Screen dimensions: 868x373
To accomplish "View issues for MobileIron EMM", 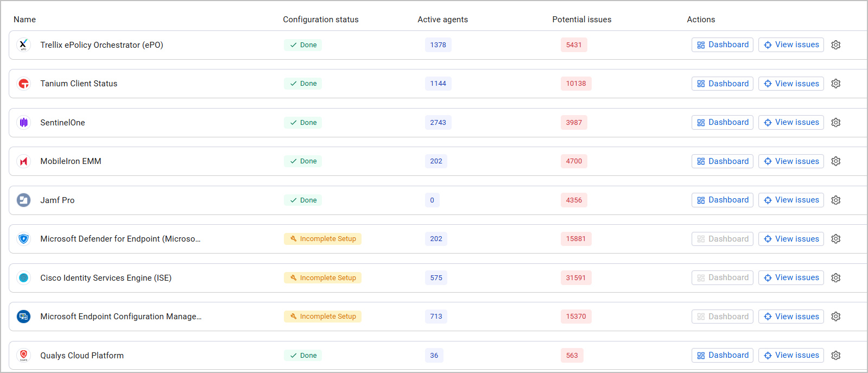I will tap(791, 161).
